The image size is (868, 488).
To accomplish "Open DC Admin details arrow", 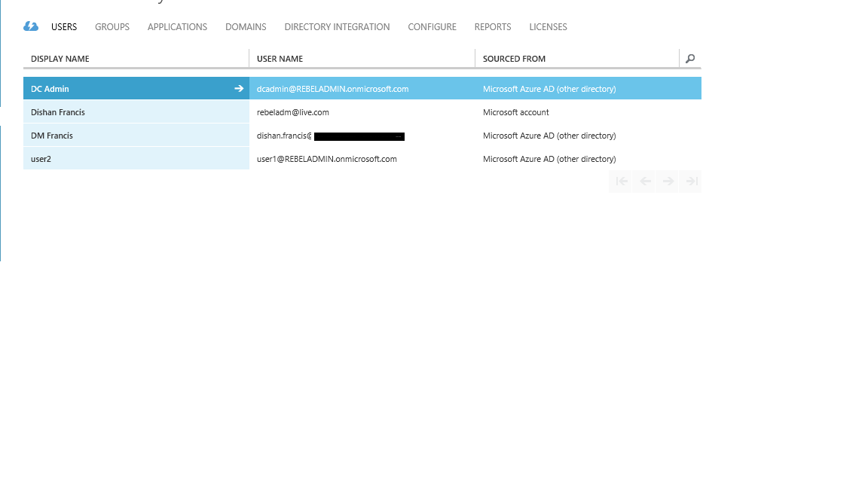I will pyautogui.click(x=239, y=89).
